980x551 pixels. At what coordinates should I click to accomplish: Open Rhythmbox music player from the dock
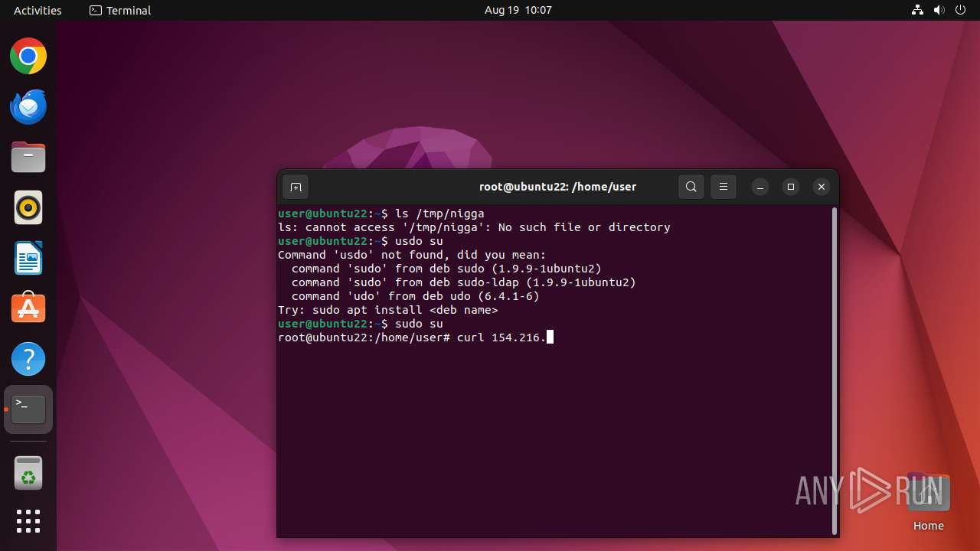click(x=28, y=207)
